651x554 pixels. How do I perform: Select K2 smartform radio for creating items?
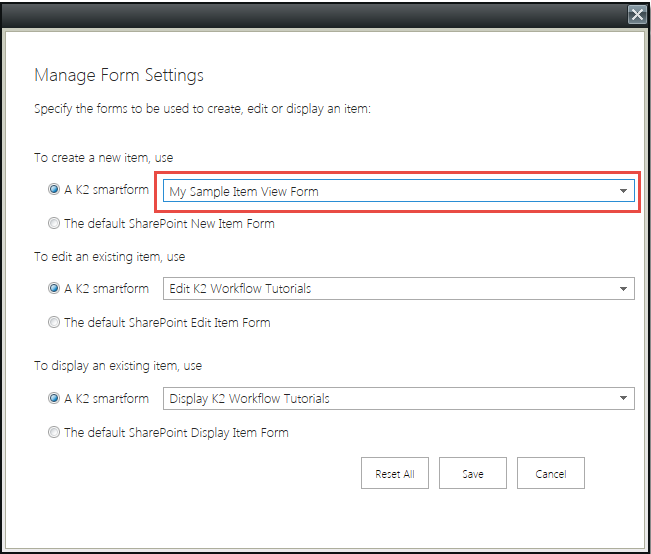(54, 190)
